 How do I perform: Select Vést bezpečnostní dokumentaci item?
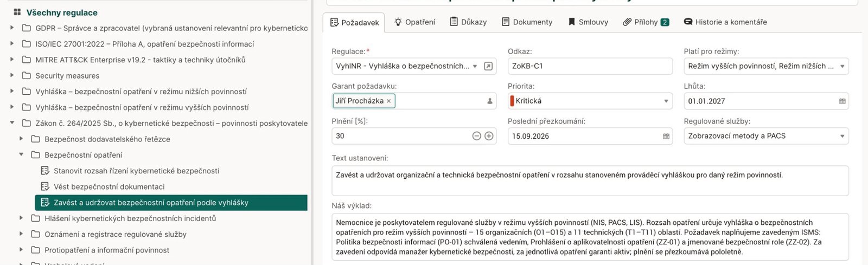coord(109,186)
